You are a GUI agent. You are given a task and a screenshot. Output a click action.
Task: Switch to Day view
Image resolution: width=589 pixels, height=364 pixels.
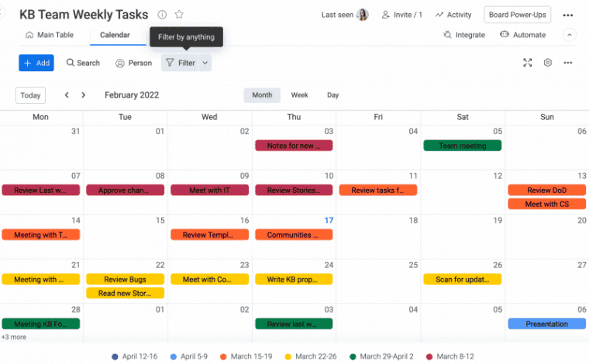pos(332,95)
